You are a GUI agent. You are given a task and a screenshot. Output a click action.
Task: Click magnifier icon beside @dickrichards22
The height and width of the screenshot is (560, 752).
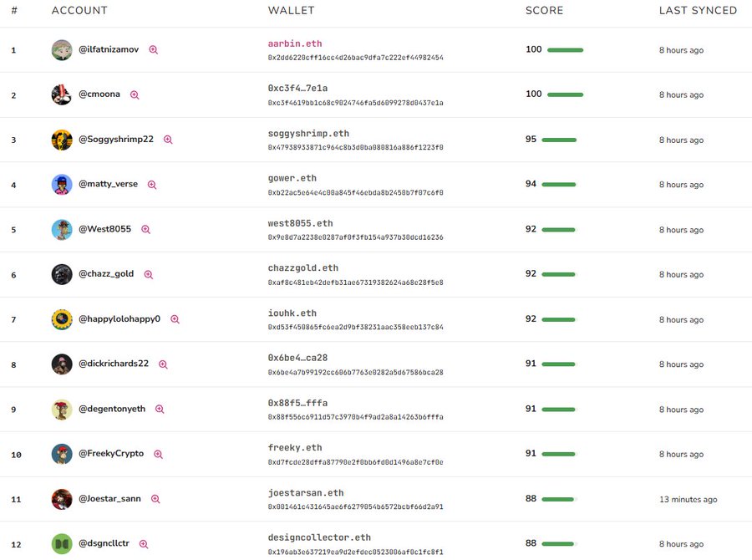[163, 364]
